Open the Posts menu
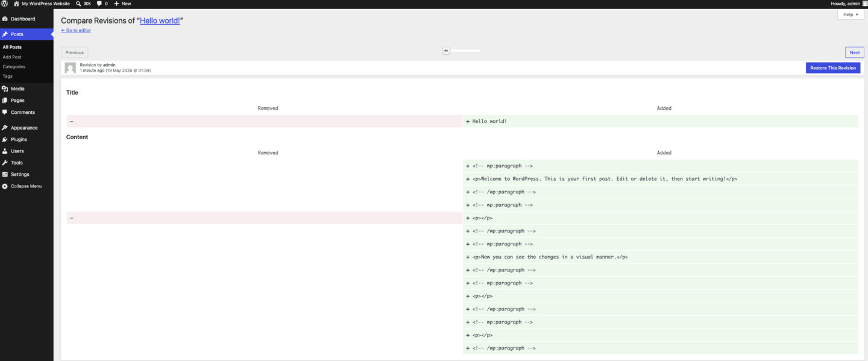Viewport: 868px width, 361px height. [27, 34]
